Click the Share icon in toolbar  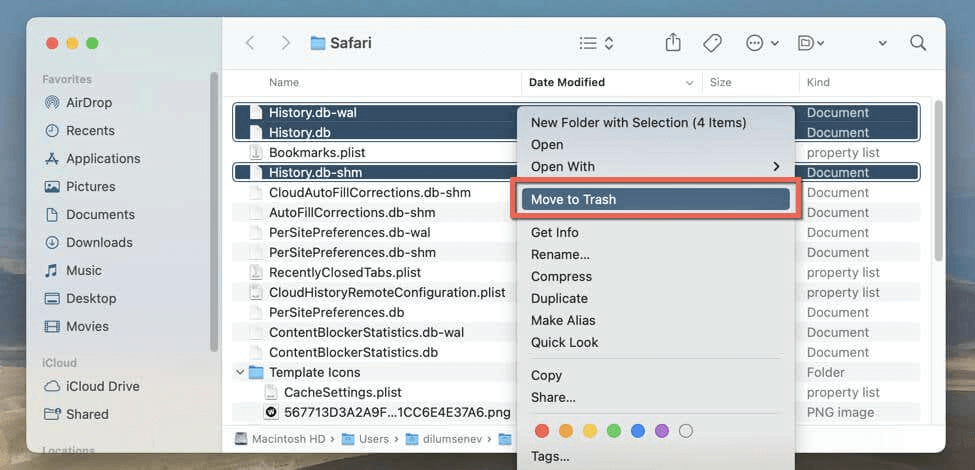pos(673,43)
